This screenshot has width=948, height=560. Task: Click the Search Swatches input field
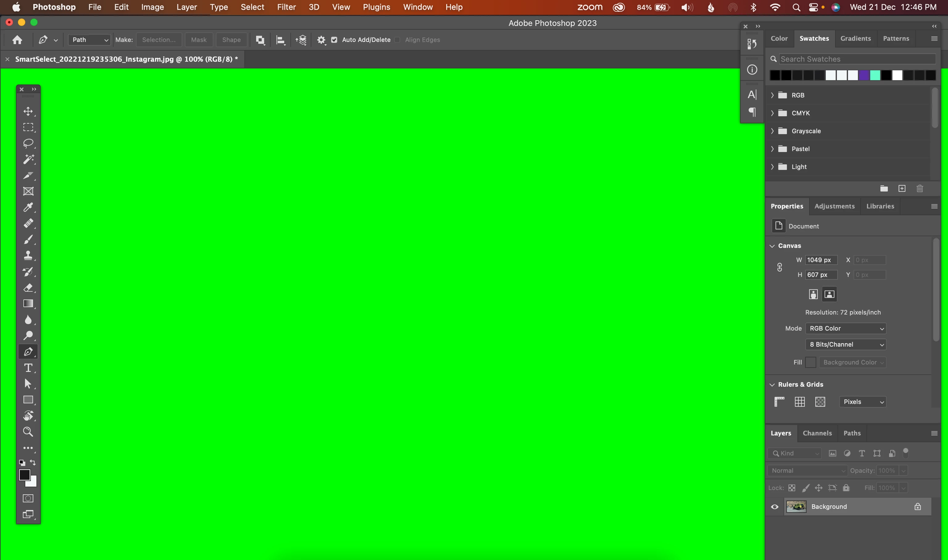[856, 59]
